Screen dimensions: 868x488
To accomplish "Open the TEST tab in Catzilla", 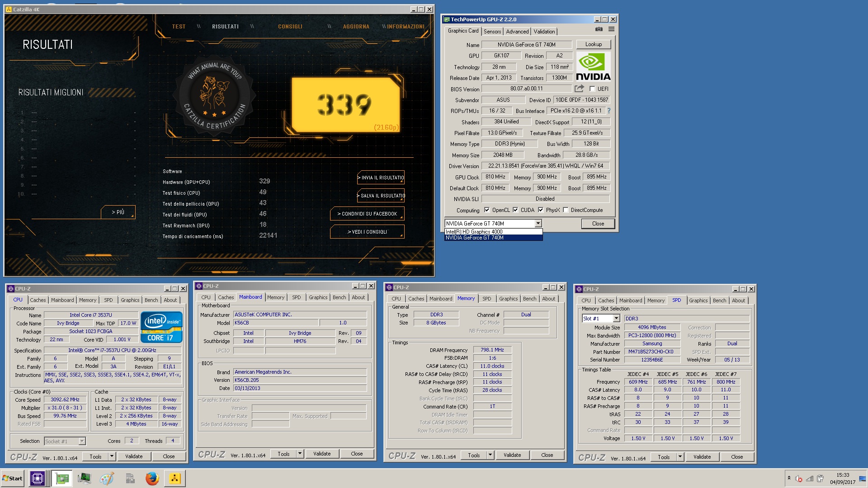I will 179,27.
